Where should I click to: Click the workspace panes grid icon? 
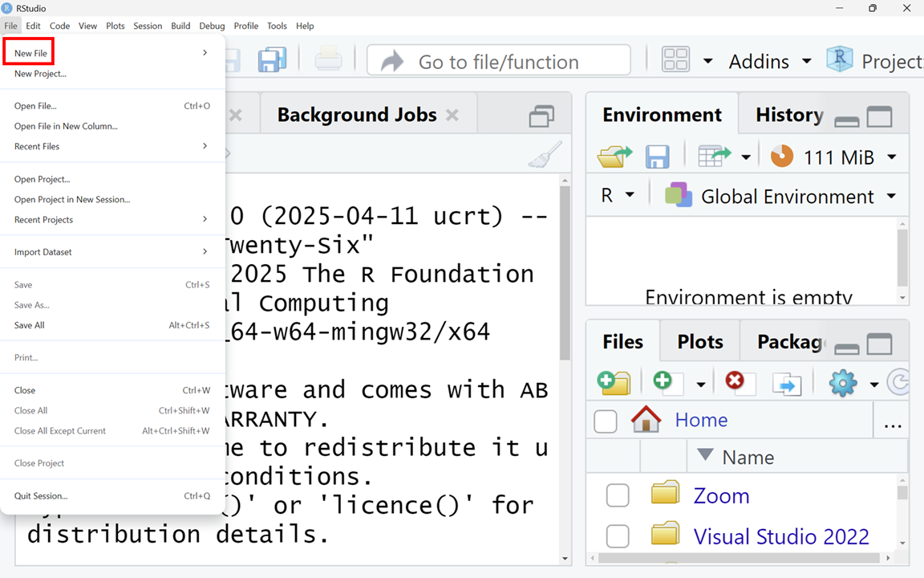pyautogui.click(x=675, y=61)
